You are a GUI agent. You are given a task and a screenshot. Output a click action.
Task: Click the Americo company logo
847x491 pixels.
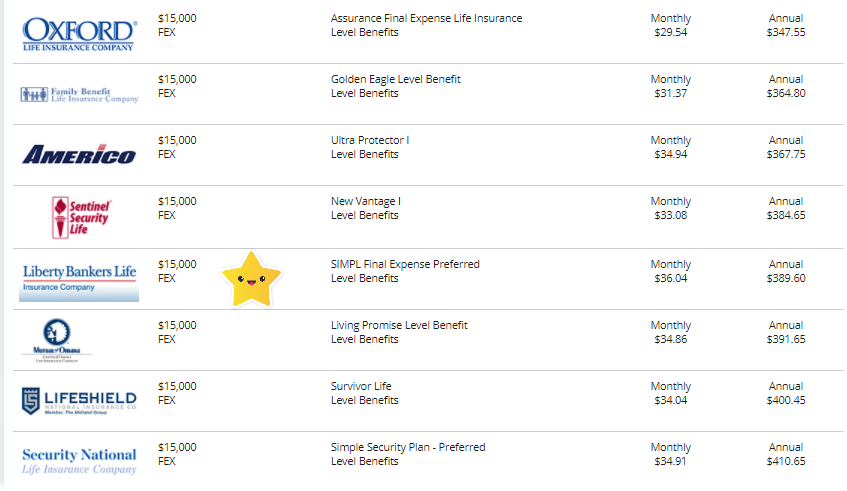[79, 154]
